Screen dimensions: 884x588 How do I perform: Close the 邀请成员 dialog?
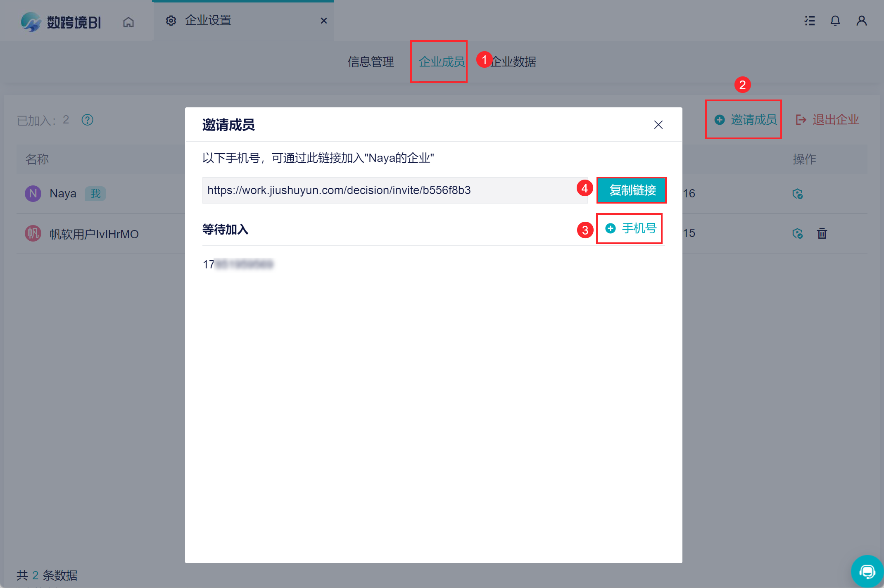658,125
